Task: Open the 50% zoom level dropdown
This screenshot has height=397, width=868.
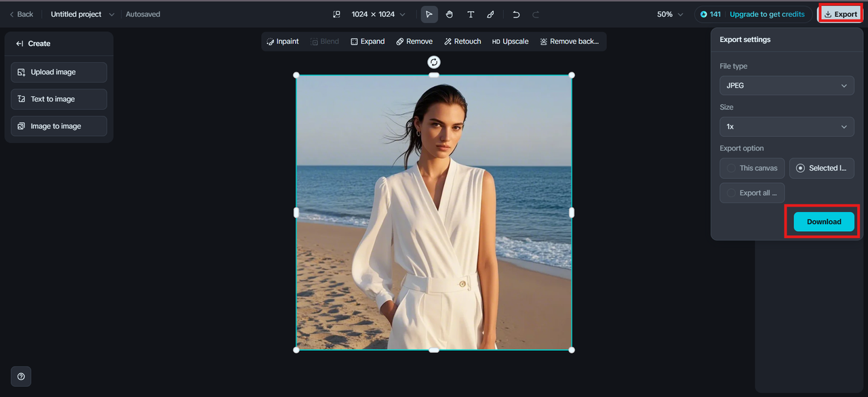Action: (670, 14)
